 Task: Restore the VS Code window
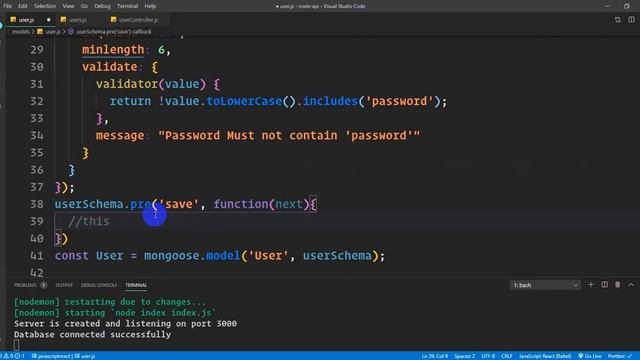point(627,6)
